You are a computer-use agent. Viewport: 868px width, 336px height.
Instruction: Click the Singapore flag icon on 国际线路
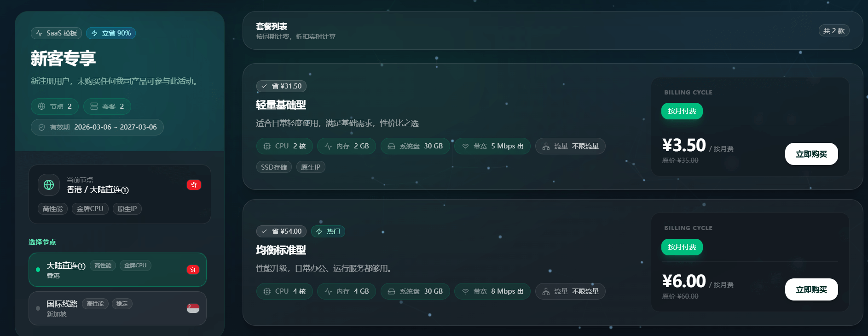(x=193, y=308)
